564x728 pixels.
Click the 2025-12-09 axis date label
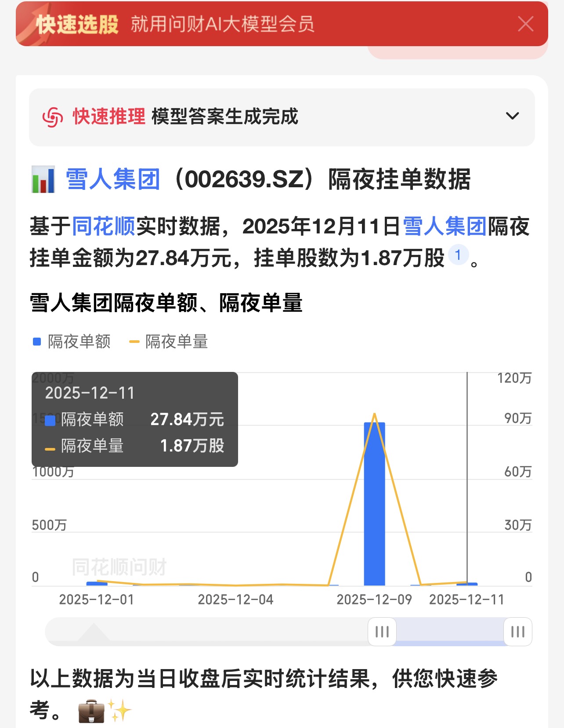point(374,600)
